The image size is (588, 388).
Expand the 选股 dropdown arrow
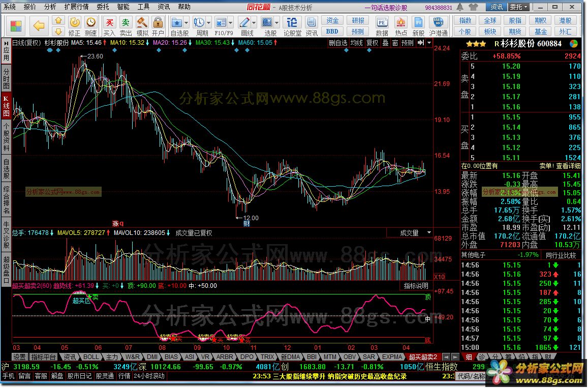[277, 22]
